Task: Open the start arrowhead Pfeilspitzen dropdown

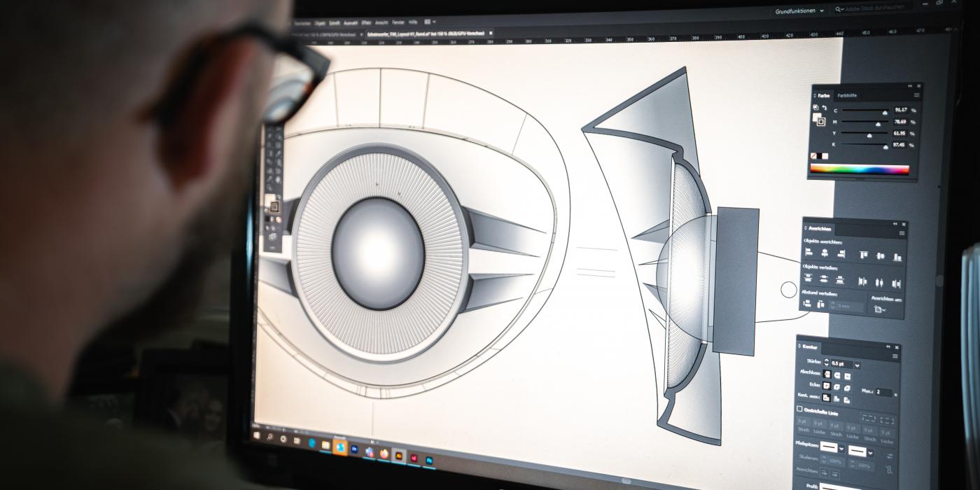Action: (841, 449)
